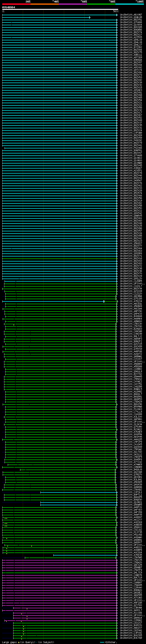Open the UniRef100_A8JQN7 hit label

(x=131, y=15)
